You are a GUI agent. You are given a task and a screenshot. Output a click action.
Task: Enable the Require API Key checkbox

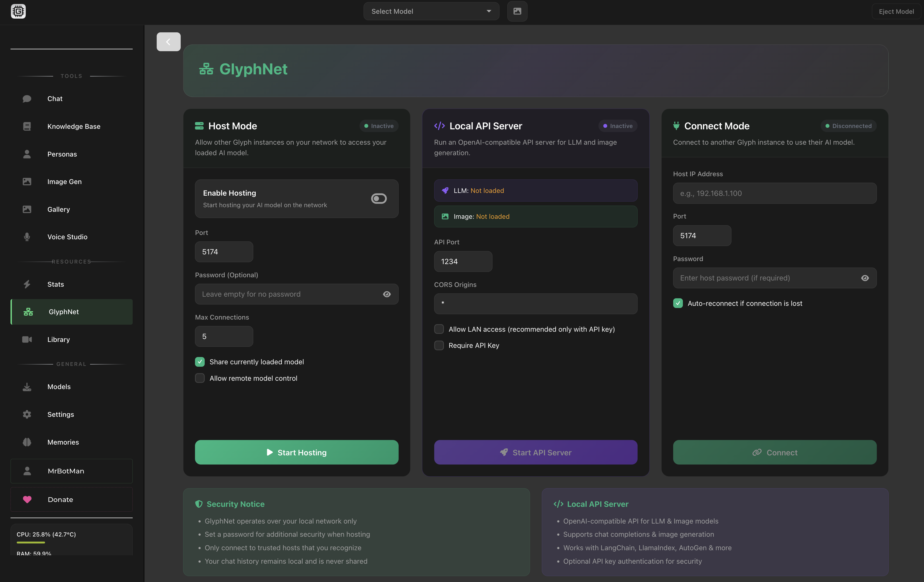439,345
